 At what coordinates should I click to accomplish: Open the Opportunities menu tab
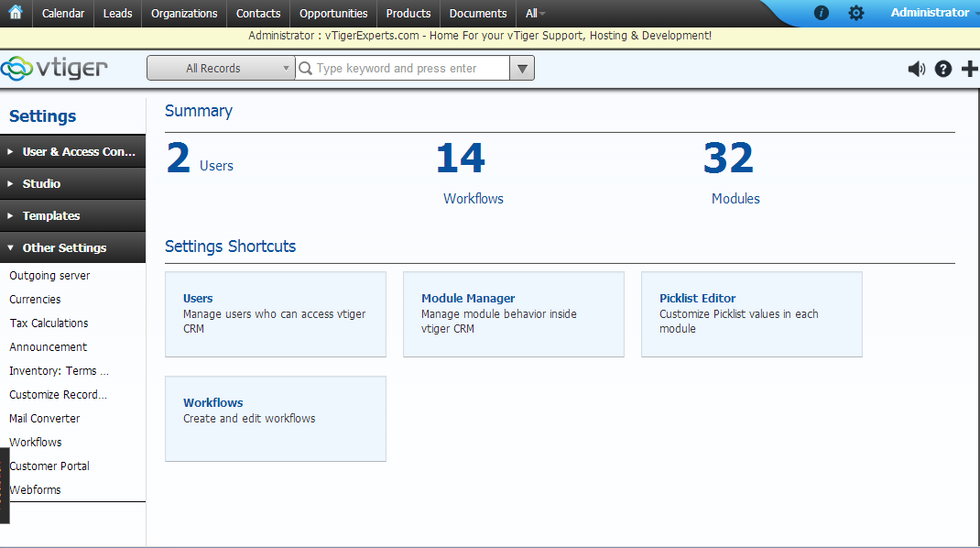(x=333, y=13)
